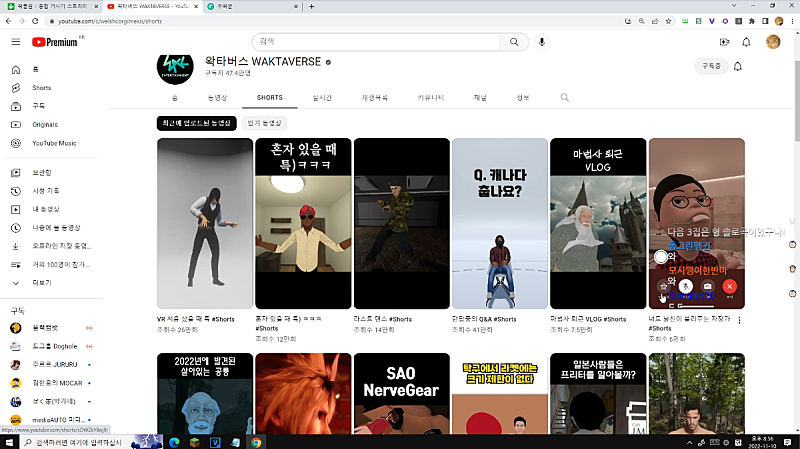Open Shorts from the left sidebar

pos(41,88)
